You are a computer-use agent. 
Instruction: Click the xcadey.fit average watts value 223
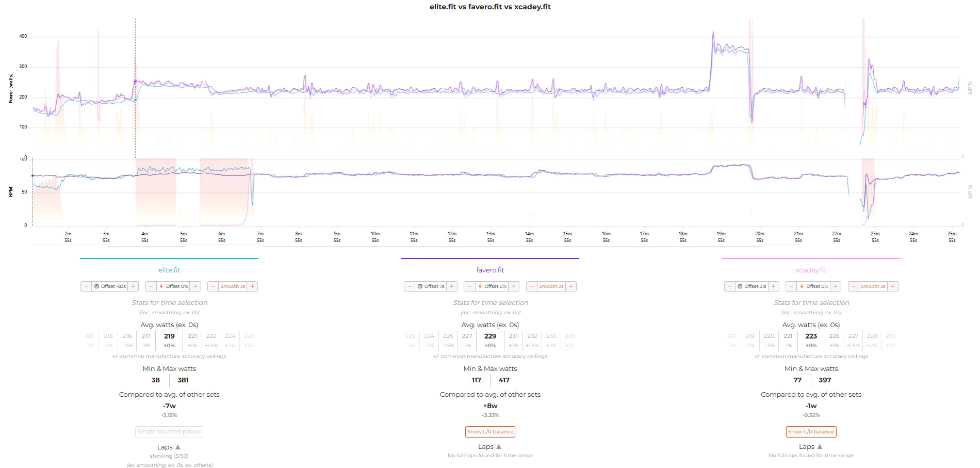pyautogui.click(x=811, y=336)
